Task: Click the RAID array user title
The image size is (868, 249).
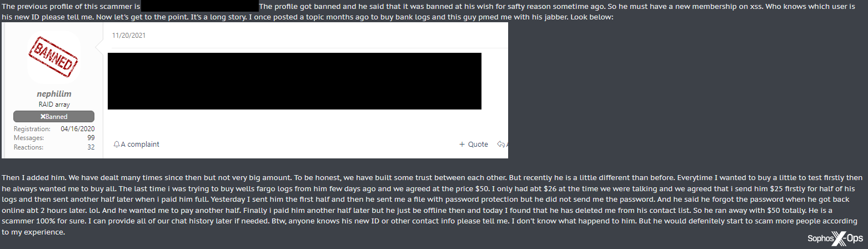Action: [54, 104]
